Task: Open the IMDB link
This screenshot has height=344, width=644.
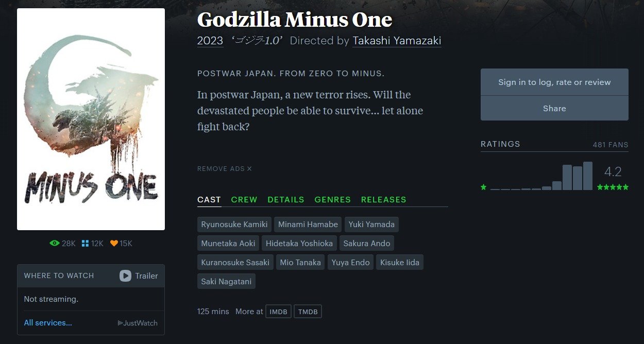Action: click(278, 312)
